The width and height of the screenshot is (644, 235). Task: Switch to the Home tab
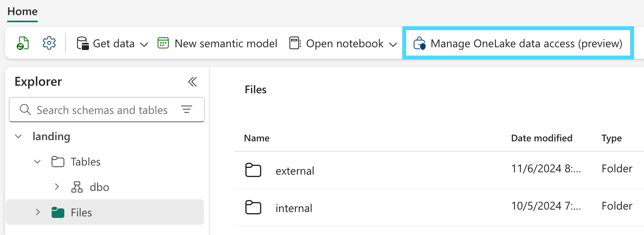pyautogui.click(x=23, y=12)
